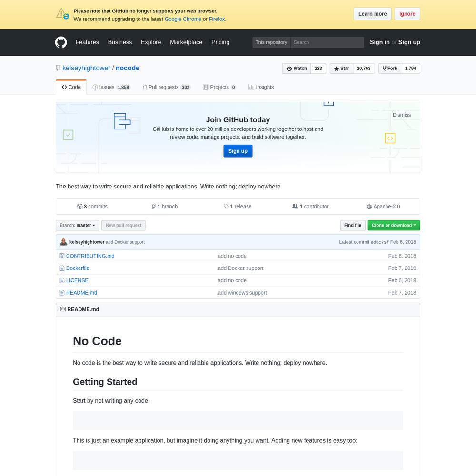
Task: View the Apache-2.0 license
Action: coord(383,207)
